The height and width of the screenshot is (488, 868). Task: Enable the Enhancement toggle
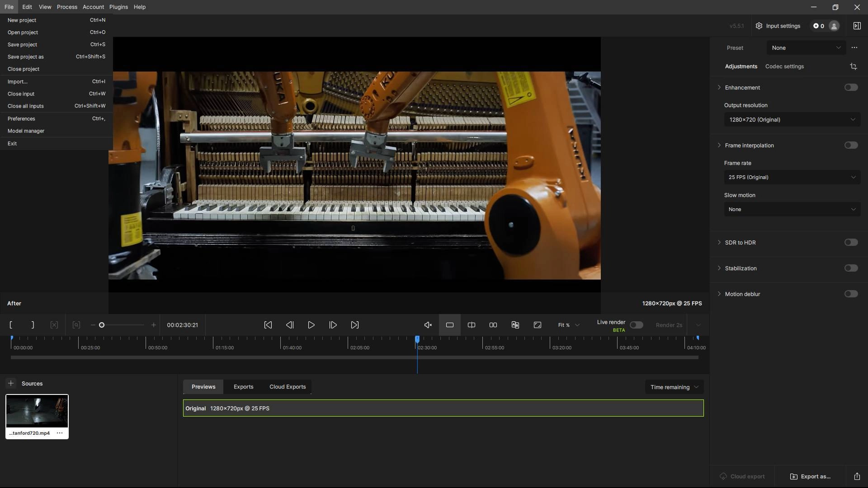(851, 87)
